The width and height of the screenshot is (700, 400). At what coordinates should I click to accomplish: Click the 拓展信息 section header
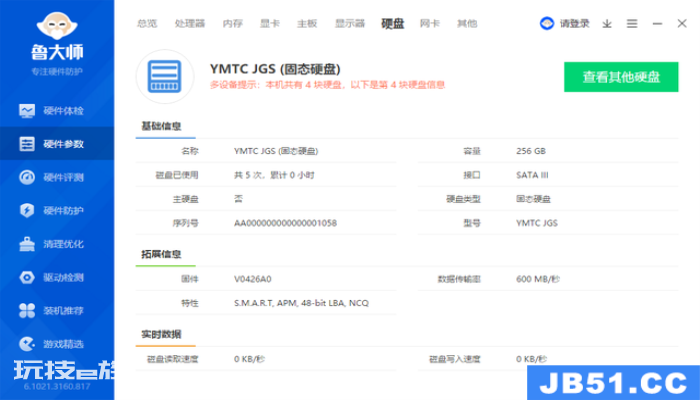click(x=161, y=254)
